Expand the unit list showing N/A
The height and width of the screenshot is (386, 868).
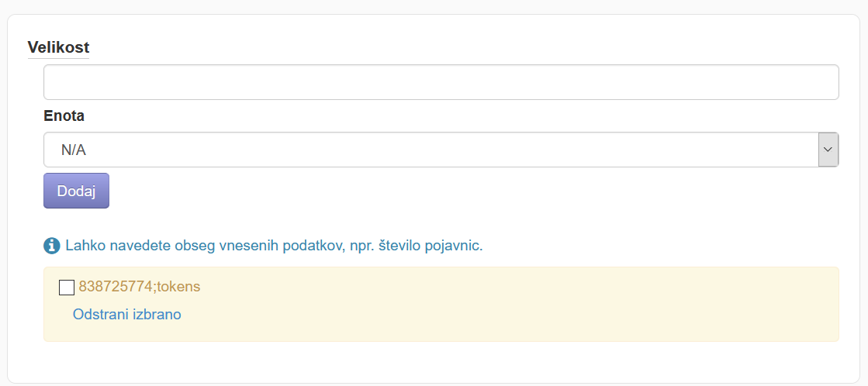click(441, 150)
